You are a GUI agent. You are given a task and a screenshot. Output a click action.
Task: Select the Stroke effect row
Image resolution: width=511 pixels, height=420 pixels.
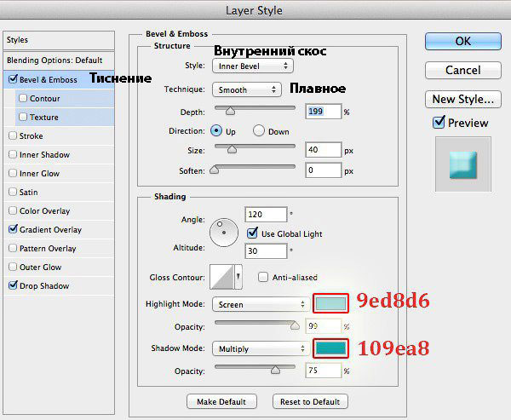[x=59, y=135]
